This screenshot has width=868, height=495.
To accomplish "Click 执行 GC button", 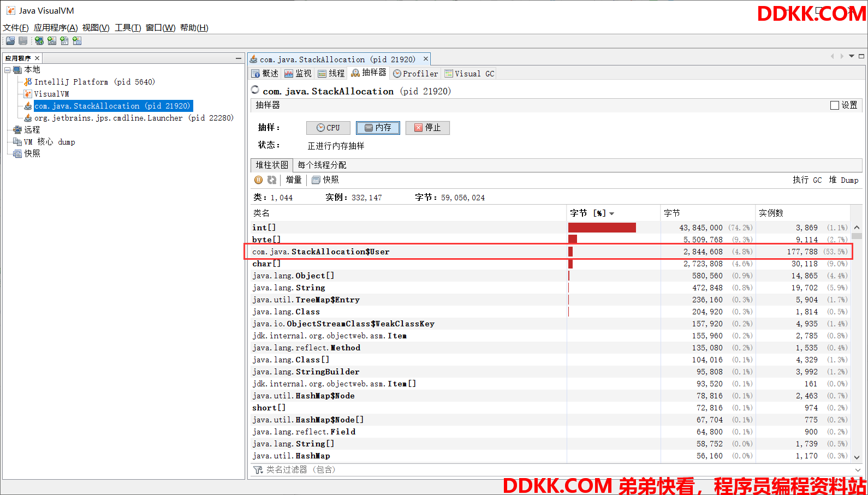I will pos(807,180).
